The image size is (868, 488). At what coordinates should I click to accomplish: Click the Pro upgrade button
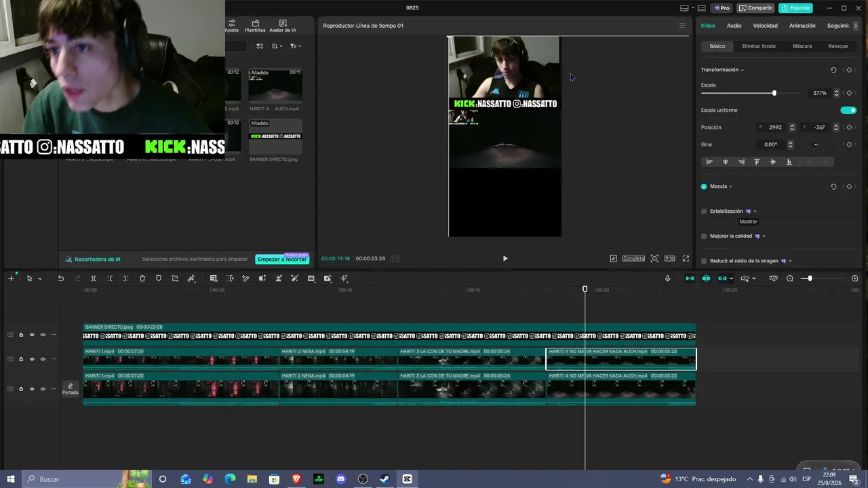click(x=722, y=8)
